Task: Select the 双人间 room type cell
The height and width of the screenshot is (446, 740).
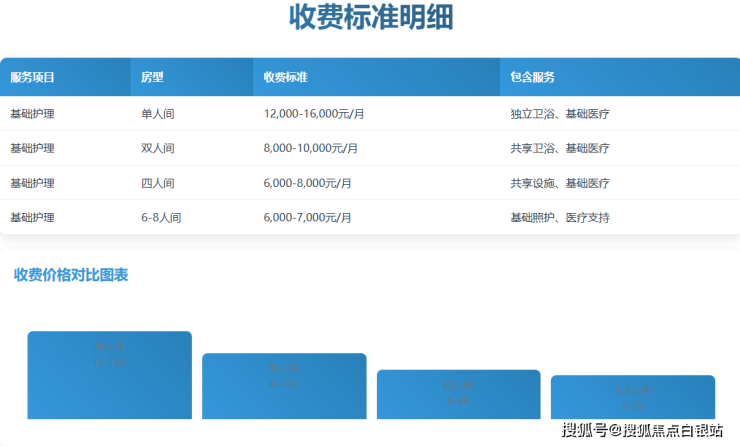Action: [158, 148]
